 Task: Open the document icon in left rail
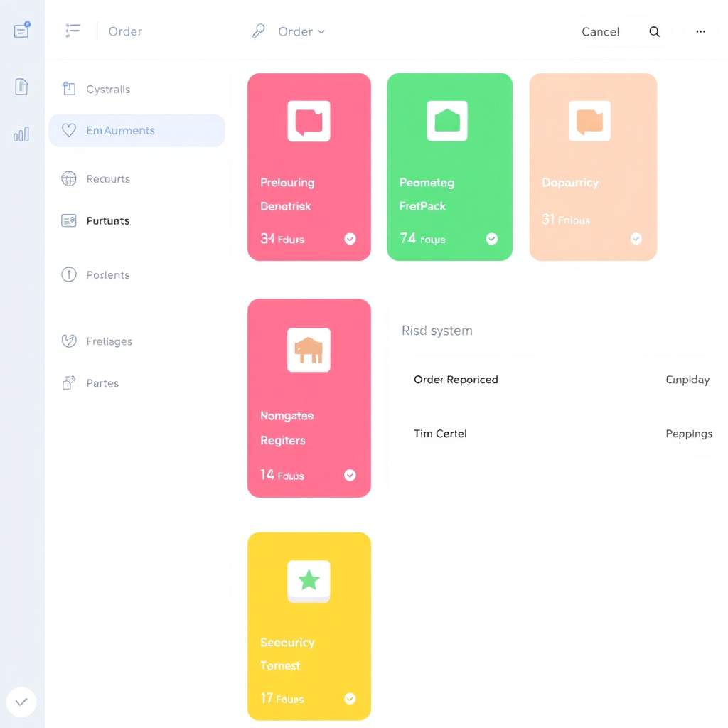click(x=21, y=87)
